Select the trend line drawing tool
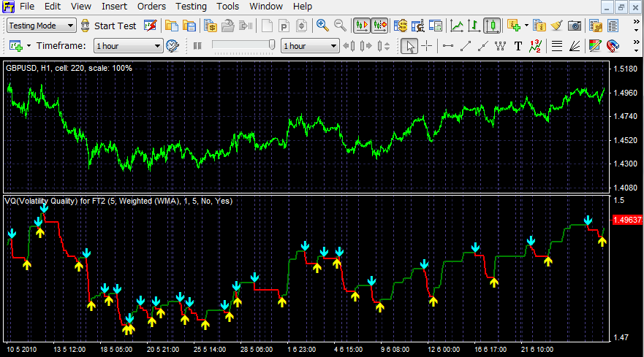 click(465, 46)
